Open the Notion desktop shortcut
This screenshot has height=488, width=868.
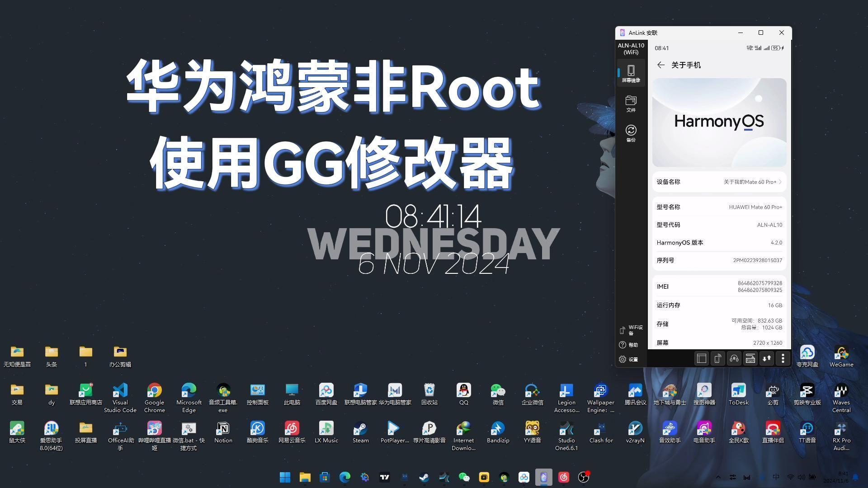click(223, 432)
